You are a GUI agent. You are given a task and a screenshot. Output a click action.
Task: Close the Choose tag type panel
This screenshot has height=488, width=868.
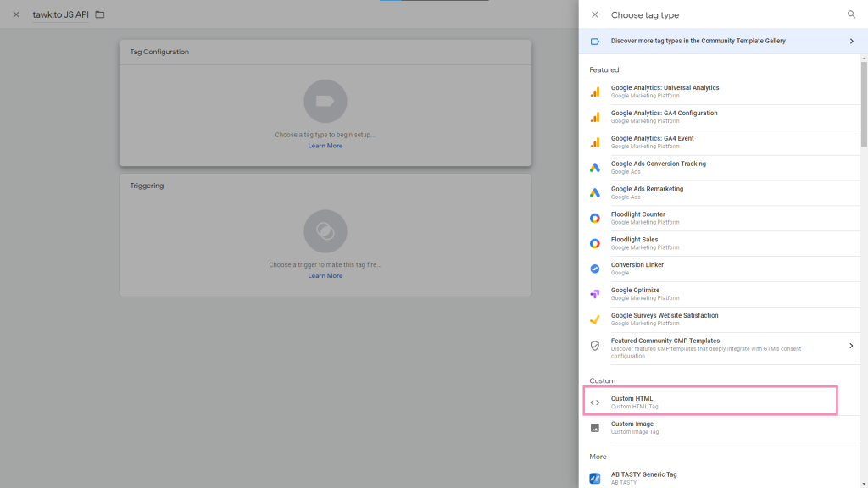pos(594,14)
